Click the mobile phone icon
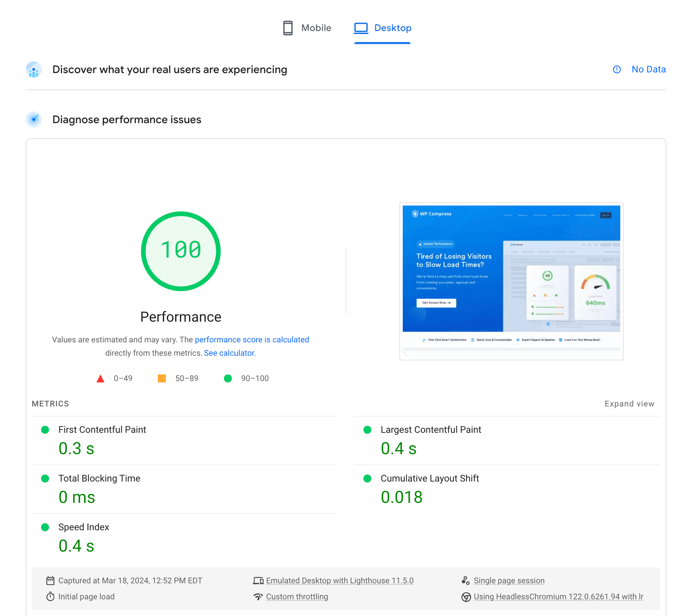 click(288, 28)
